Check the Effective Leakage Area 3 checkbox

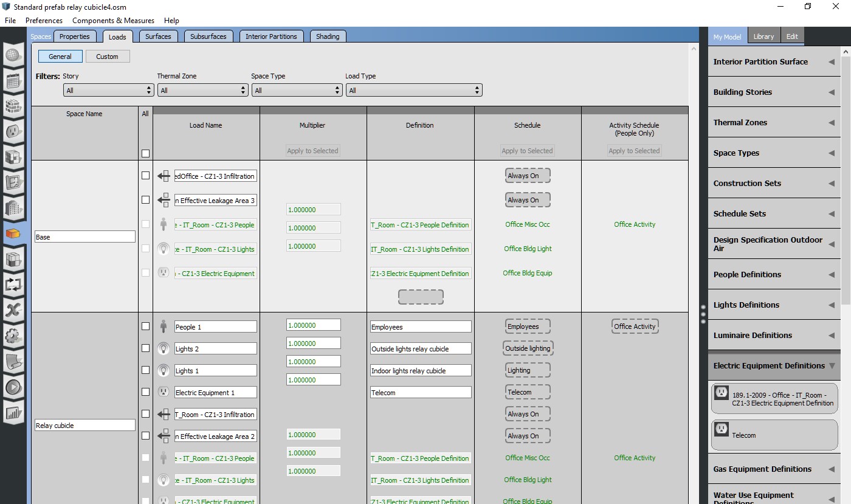[145, 199]
